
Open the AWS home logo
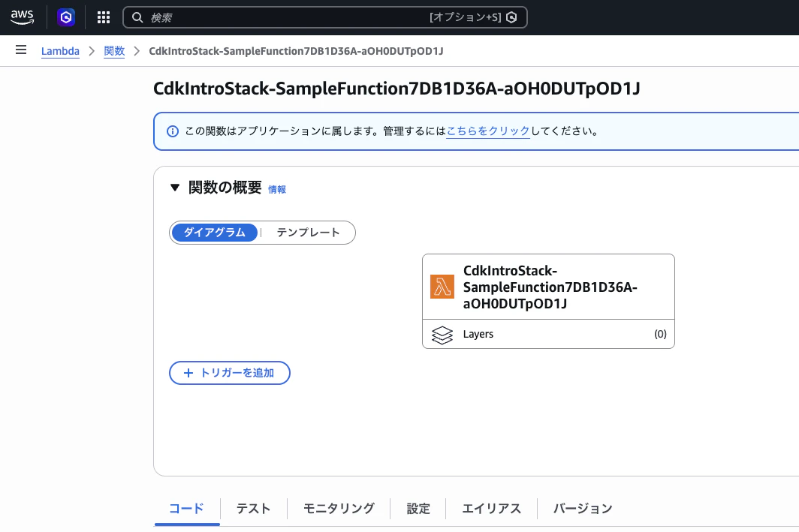(22, 17)
